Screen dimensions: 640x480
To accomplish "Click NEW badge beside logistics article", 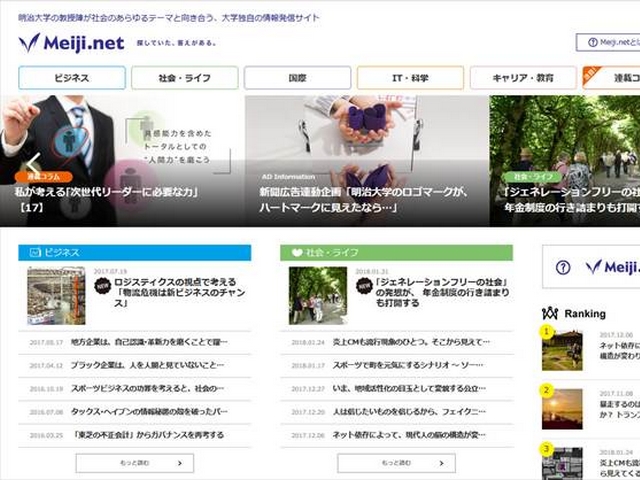I will click(102, 286).
